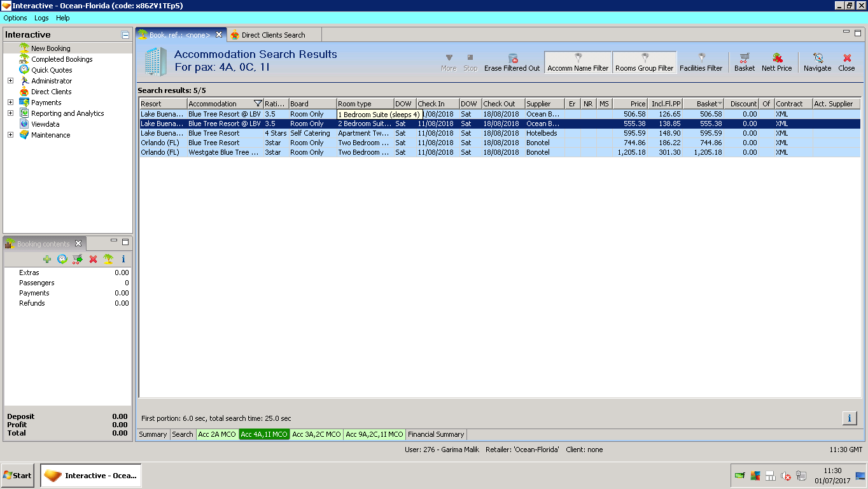Screen dimensions: 868x489
Task: Click the Basket column sort arrow
Action: click(720, 104)
